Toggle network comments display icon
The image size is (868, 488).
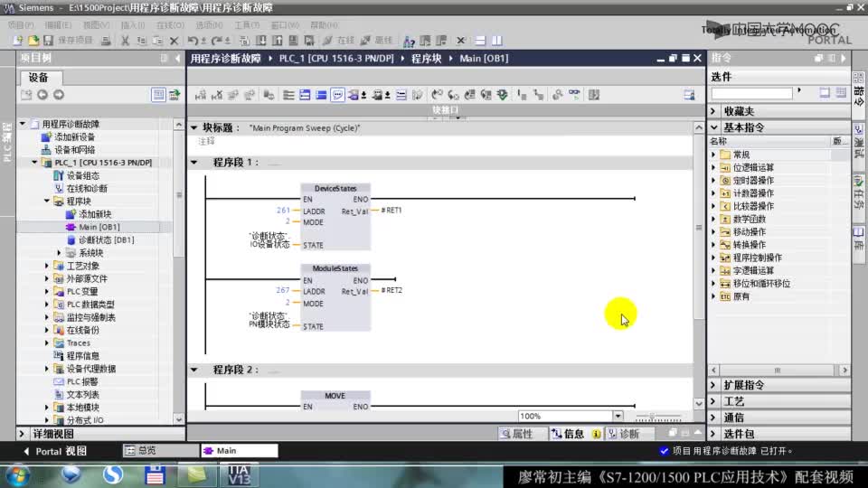[401, 95]
